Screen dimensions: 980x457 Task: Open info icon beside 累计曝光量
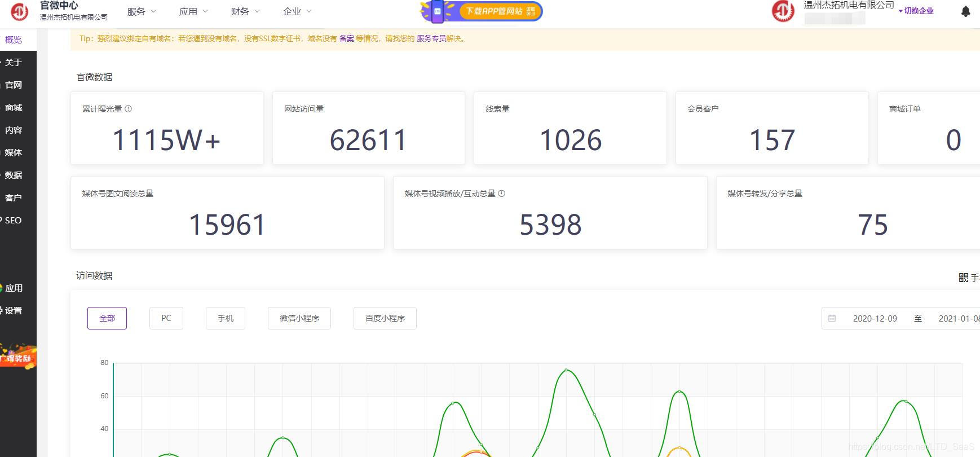pyautogui.click(x=129, y=109)
